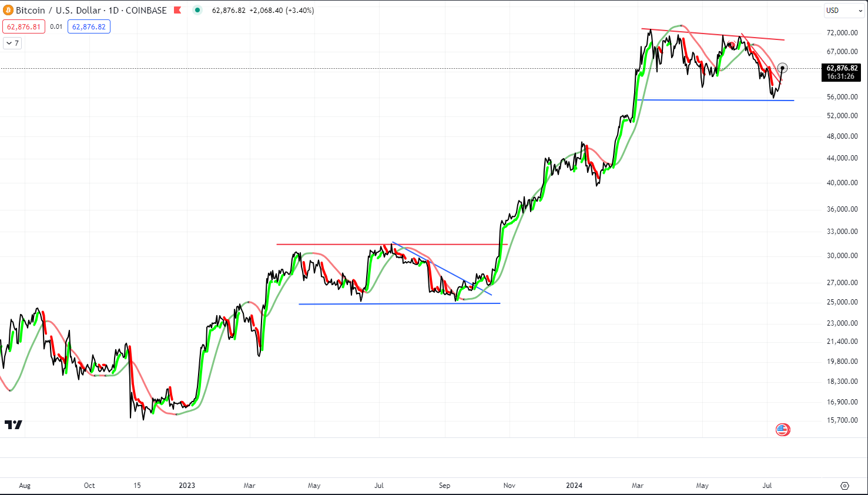Click the 2024 label on time axis
The image size is (868, 495).
[574, 486]
